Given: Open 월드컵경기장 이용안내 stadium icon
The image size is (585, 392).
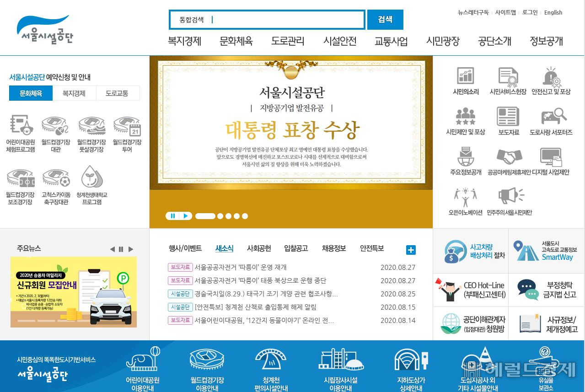Looking at the screenshot, I should (207, 360).
